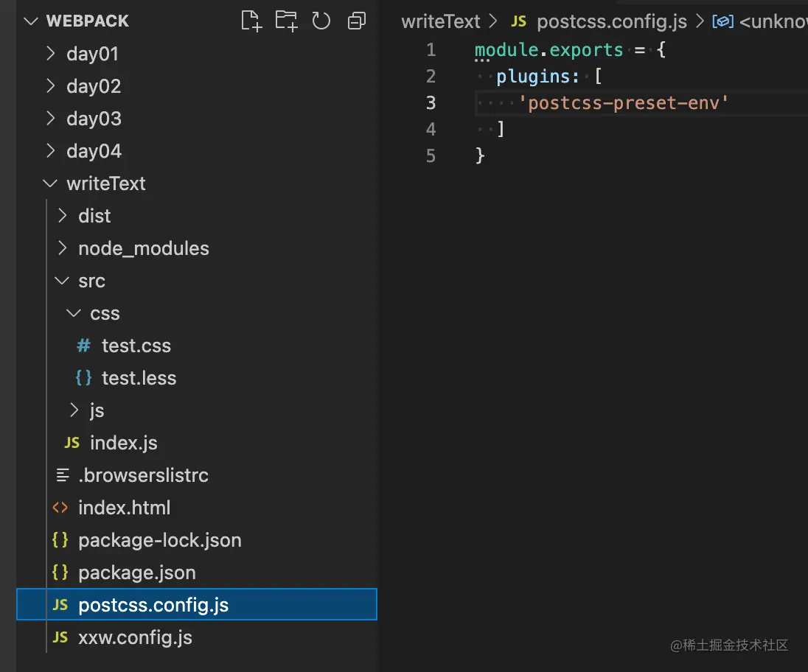Click line number 1 in the gutter

pos(431,50)
